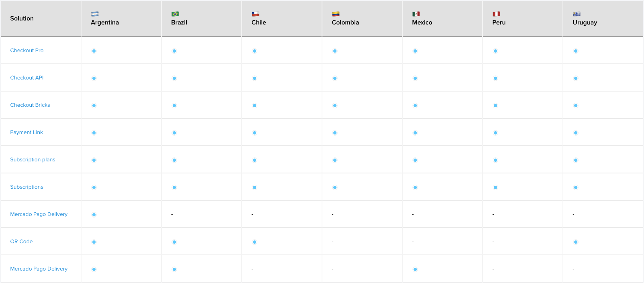Click Mercado Pago Delivery availability dot for Mexico
Image resolution: width=644 pixels, height=283 pixels.
[415, 269]
